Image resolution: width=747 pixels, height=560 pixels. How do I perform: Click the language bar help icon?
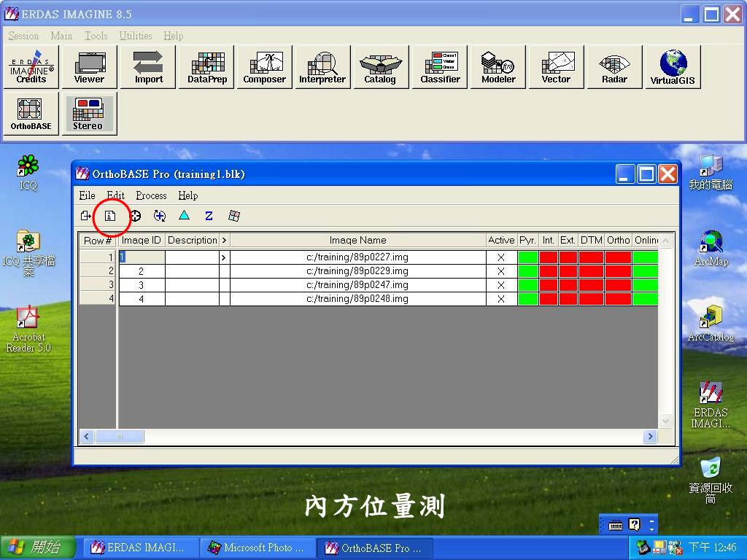[635, 524]
